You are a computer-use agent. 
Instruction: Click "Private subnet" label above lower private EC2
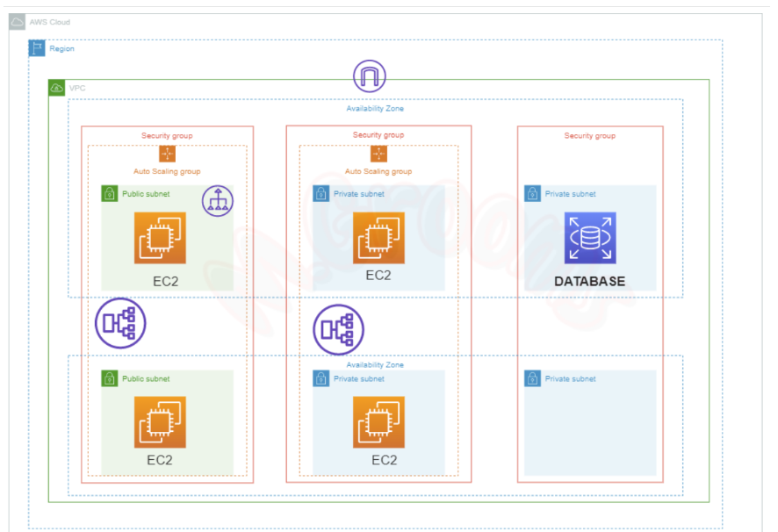click(x=359, y=378)
